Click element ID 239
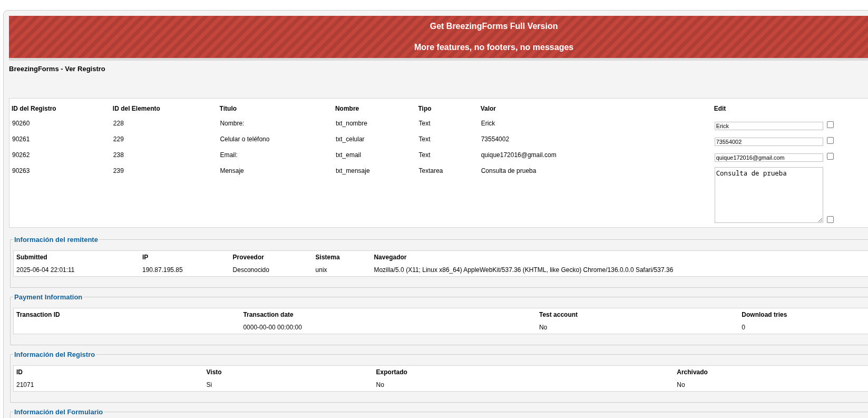 [118, 171]
